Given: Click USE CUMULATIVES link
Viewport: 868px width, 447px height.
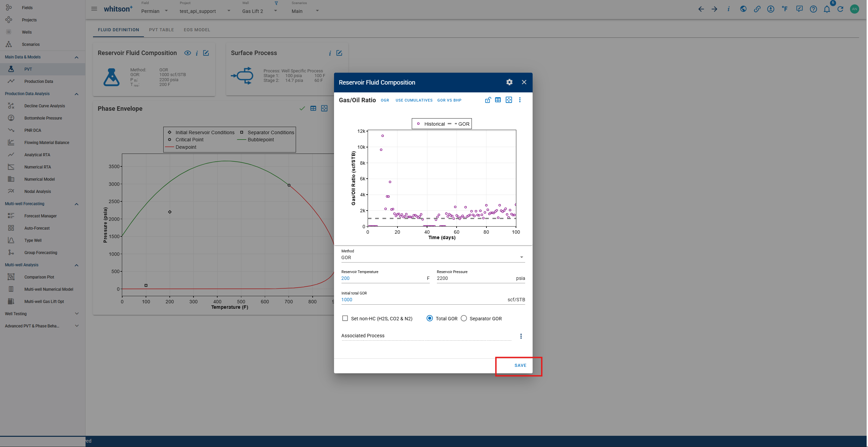Looking at the screenshot, I should 414,100.
